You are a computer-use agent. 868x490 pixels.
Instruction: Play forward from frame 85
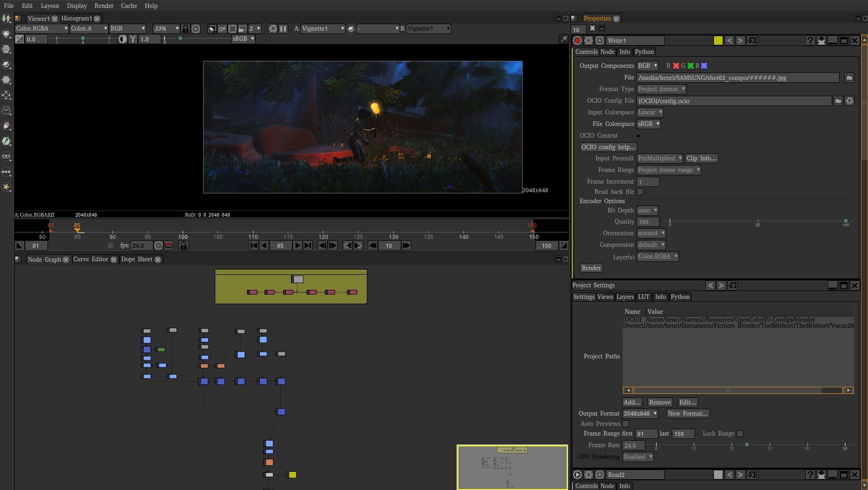[x=297, y=245]
